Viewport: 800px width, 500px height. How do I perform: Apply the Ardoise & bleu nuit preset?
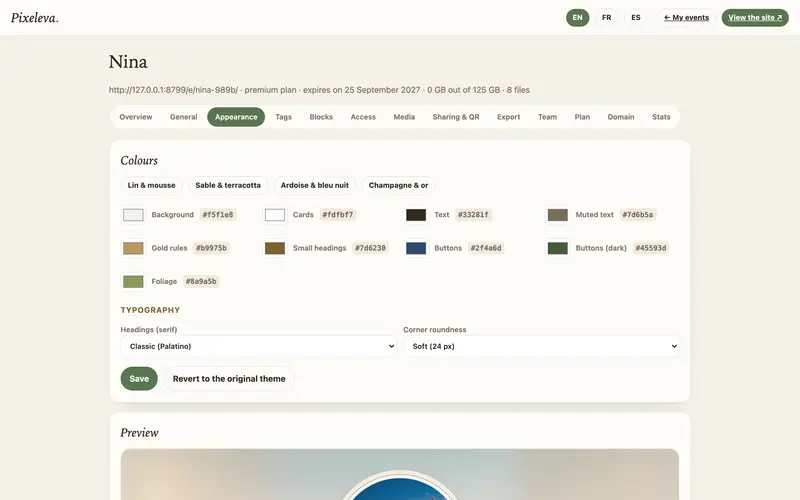[x=315, y=185]
